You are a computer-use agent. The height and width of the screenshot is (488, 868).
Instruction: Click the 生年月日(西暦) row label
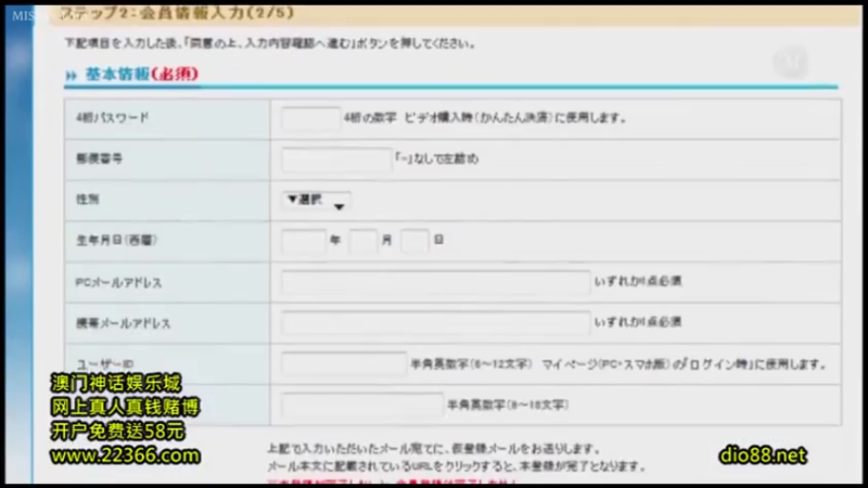[x=115, y=241]
